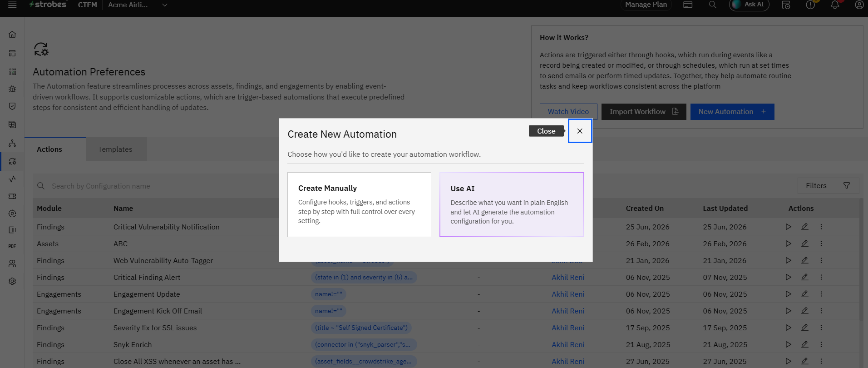
Task: Open the automation icon in sidebar
Action: point(12,161)
